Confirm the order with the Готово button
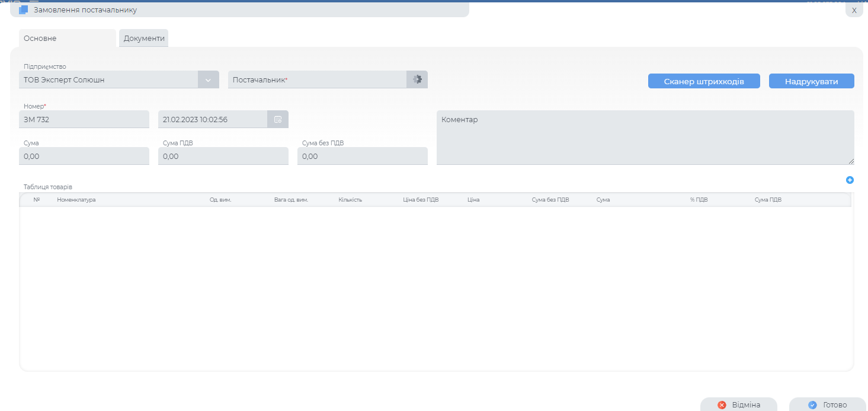Image resolution: width=868 pixels, height=411 pixels. 828,404
